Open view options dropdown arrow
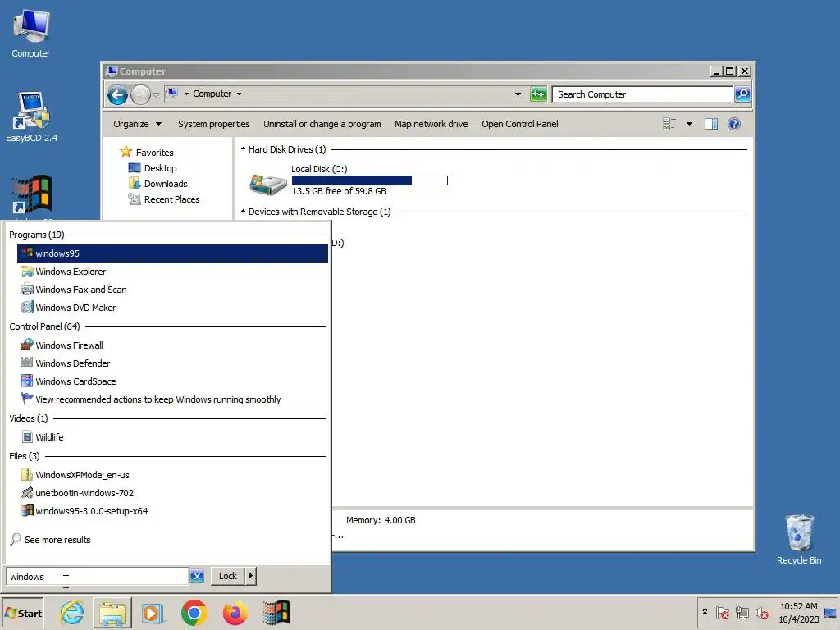The image size is (840, 630). 689,125
